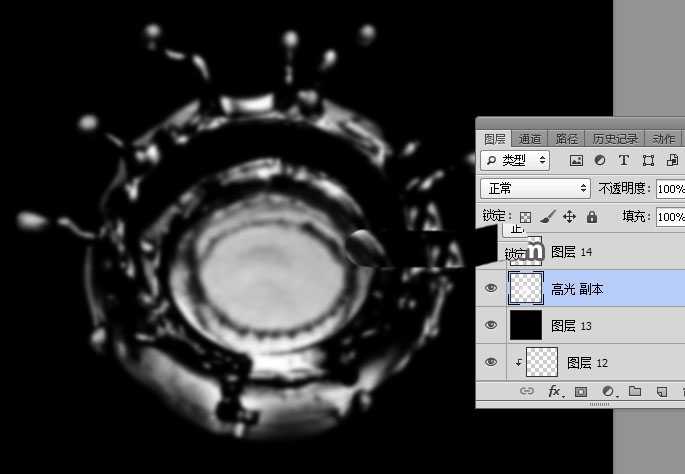Switch to the 通道 tab
The image size is (685, 474).
click(x=530, y=139)
